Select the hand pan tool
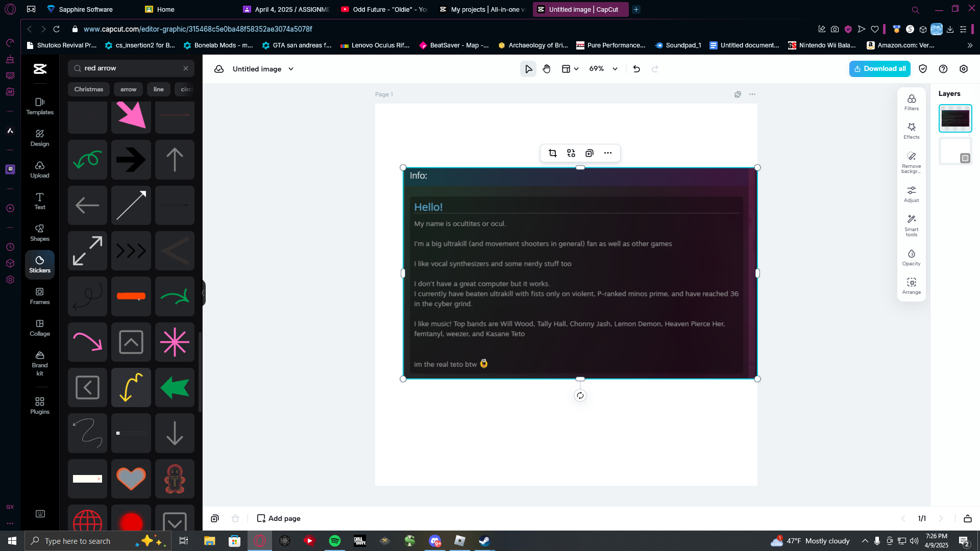The image size is (980, 551). click(547, 69)
